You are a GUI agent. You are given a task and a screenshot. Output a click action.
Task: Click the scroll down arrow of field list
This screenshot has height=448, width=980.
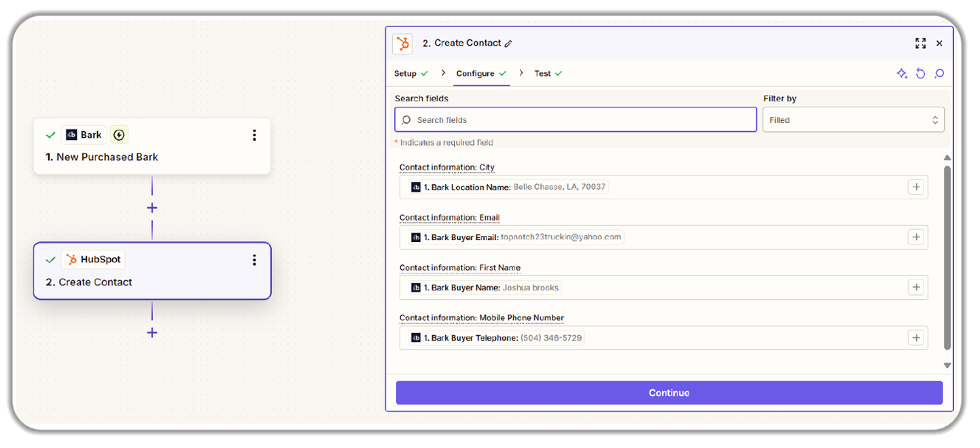pyautogui.click(x=947, y=365)
